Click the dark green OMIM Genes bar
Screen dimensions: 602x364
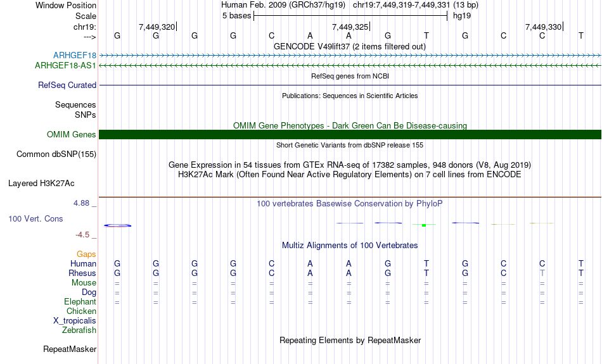click(350, 135)
